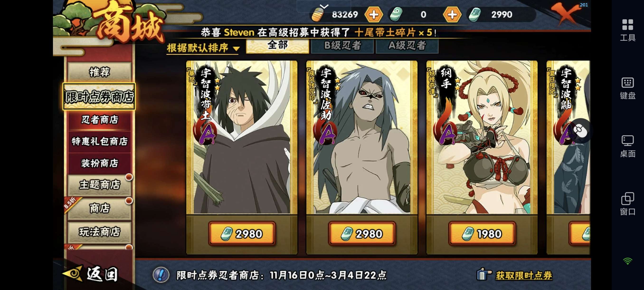The image size is (644, 290).
Task: Tap the blue exclamation info icon
Action: click(x=161, y=275)
